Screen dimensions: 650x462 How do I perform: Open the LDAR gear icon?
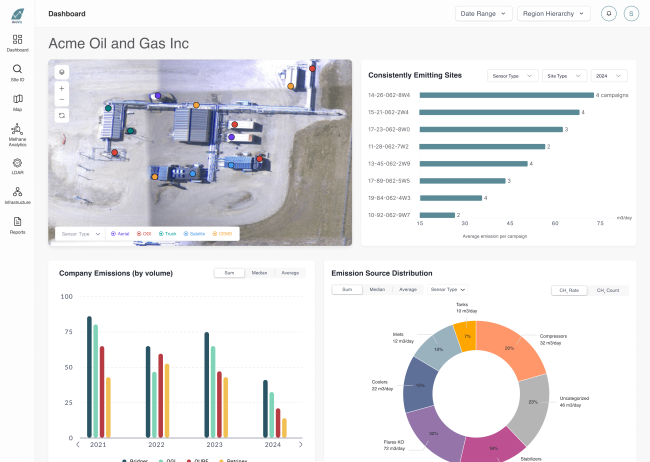coord(17,163)
